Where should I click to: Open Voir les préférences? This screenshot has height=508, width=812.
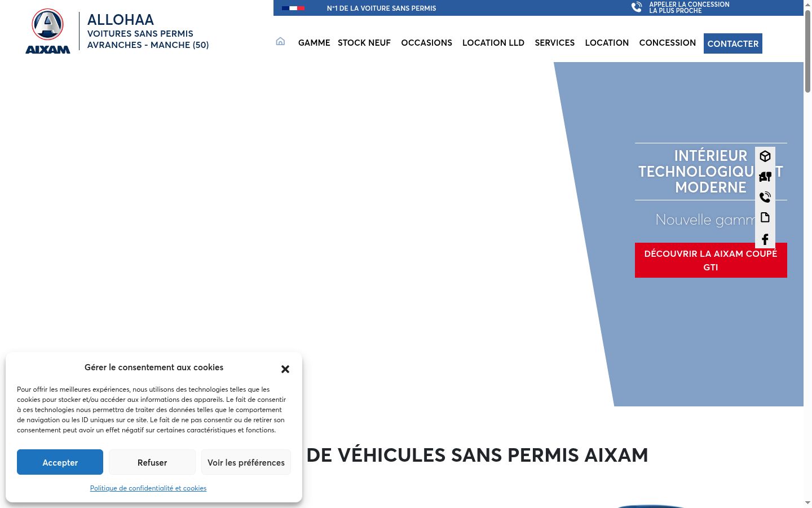tap(246, 462)
